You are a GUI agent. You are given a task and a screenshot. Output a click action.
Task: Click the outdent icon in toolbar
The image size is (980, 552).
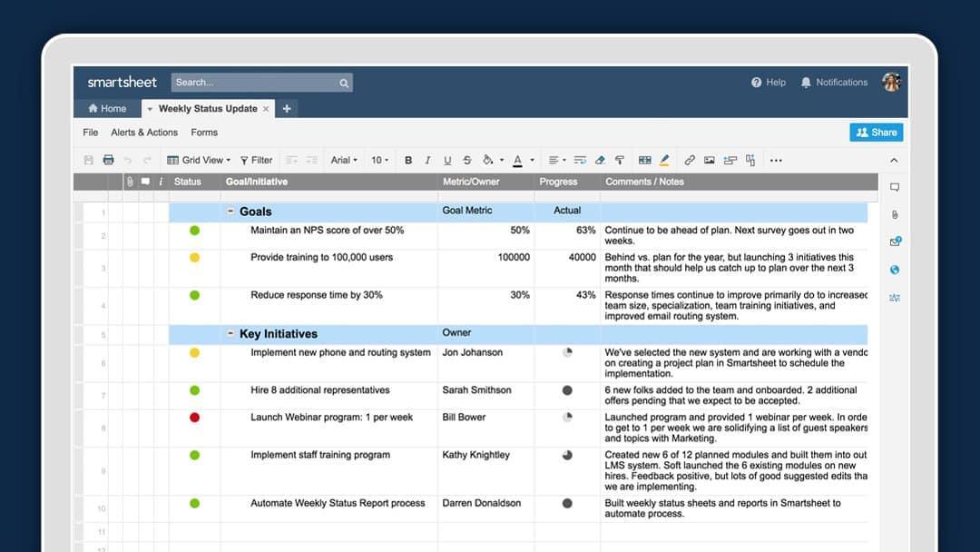pos(291,160)
